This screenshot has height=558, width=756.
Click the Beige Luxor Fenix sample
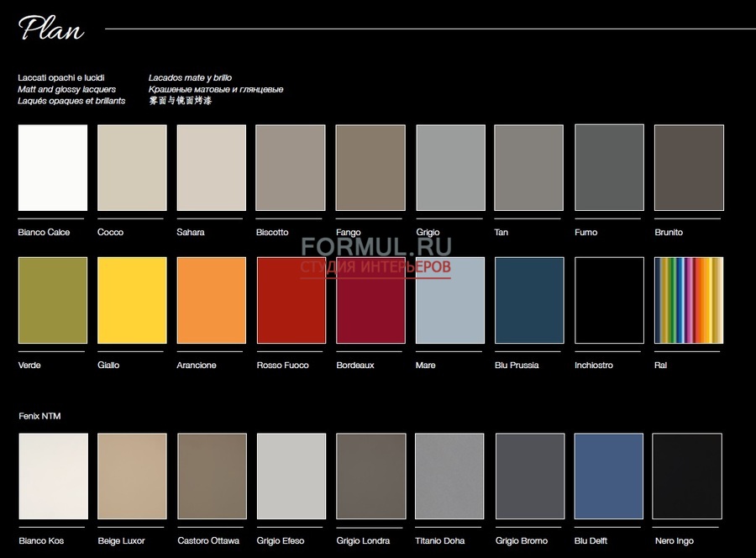(x=131, y=476)
